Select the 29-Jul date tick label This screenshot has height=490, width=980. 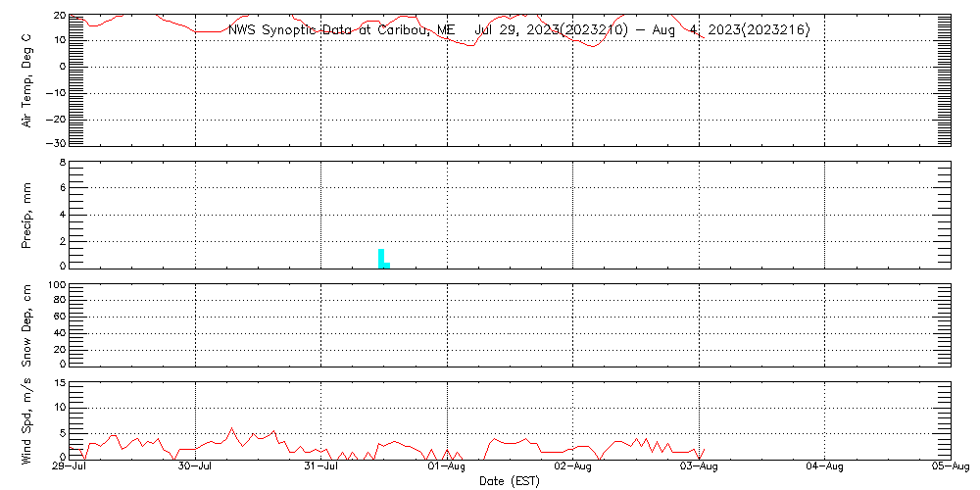70,467
